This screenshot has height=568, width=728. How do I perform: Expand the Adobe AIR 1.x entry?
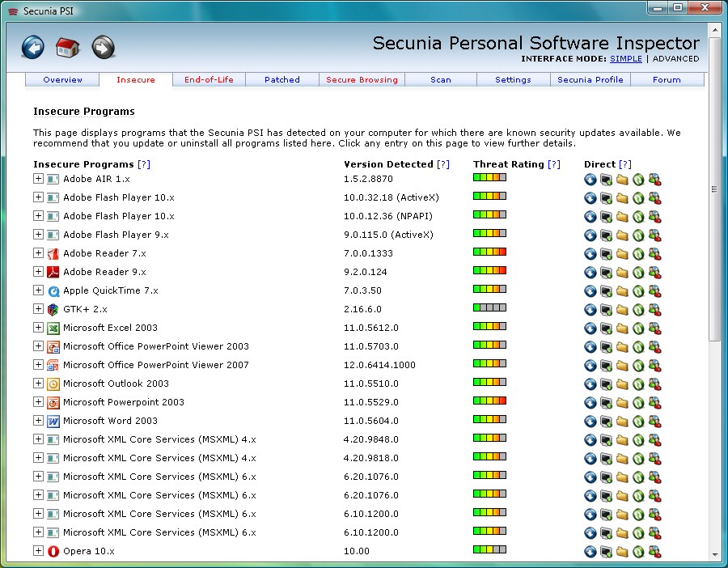(38, 178)
